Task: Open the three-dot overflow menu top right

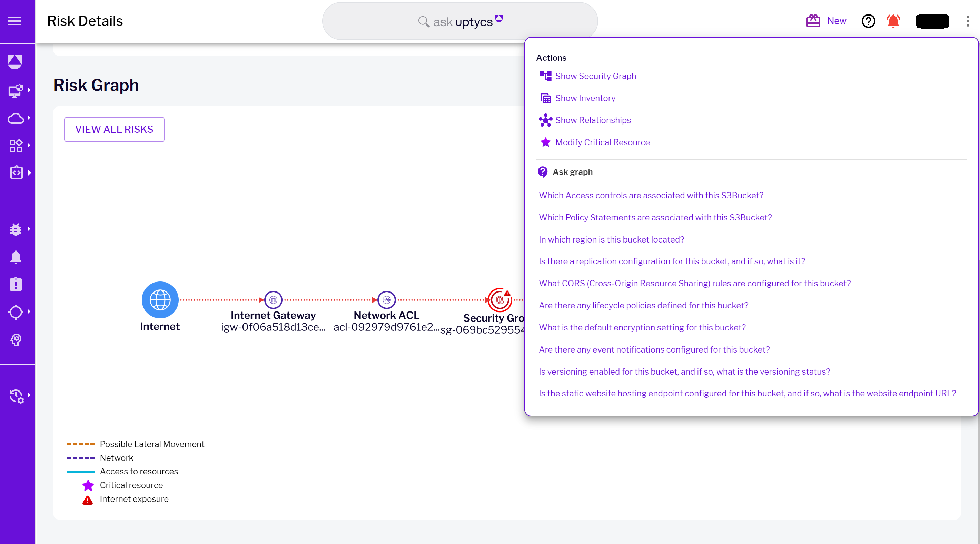Action: pyautogui.click(x=968, y=21)
